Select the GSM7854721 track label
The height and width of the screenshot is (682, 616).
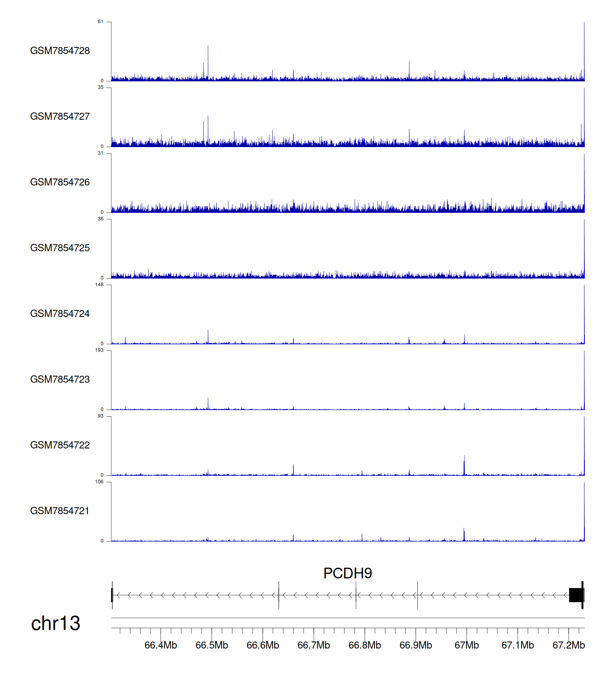60,511
